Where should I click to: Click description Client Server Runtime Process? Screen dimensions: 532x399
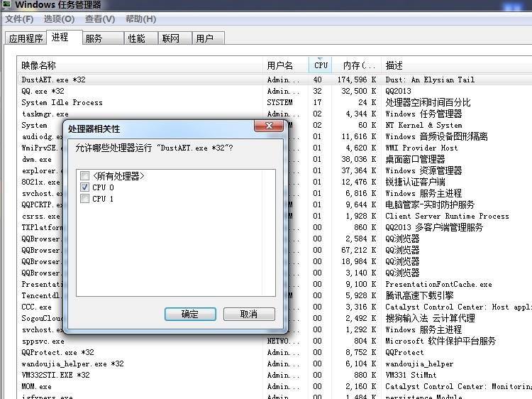coord(447,216)
